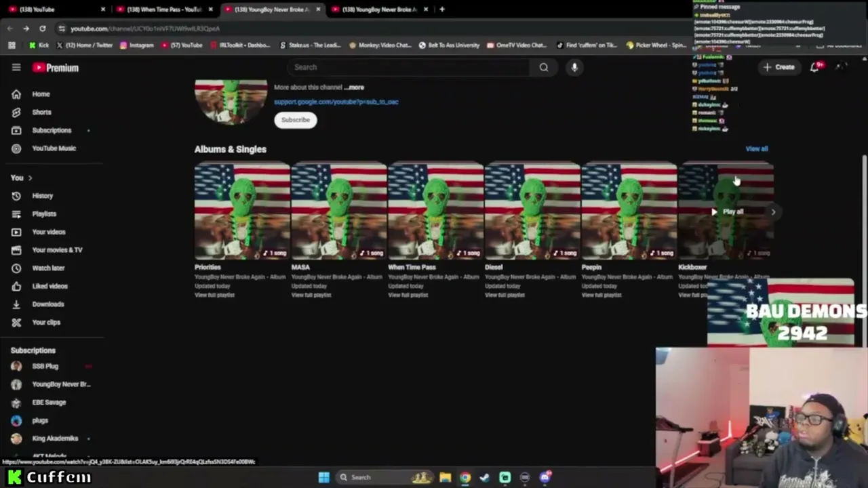The width and height of the screenshot is (868, 488).
Task: Click Play all on Kickboxer album
Action: 727,212
